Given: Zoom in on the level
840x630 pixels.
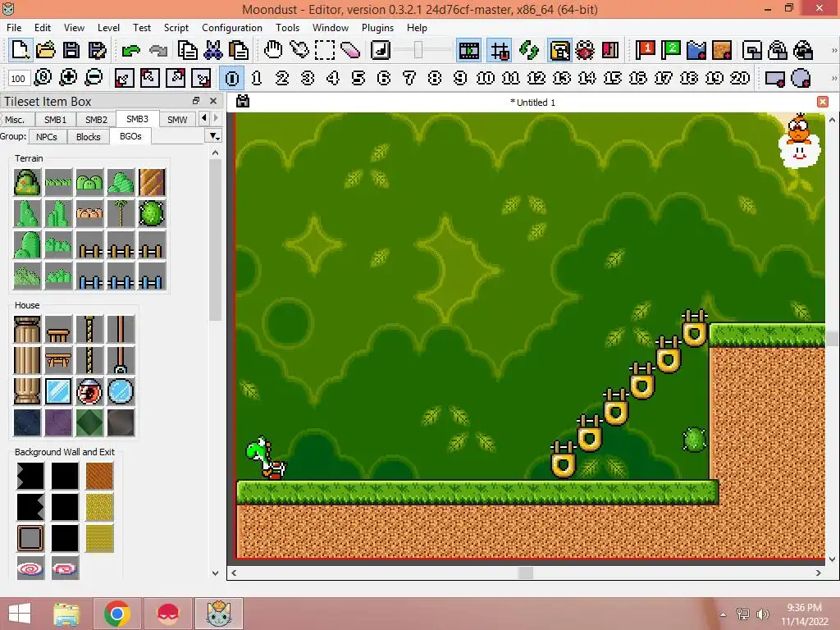Looking at the screenshot, I should tap(68, 78).
